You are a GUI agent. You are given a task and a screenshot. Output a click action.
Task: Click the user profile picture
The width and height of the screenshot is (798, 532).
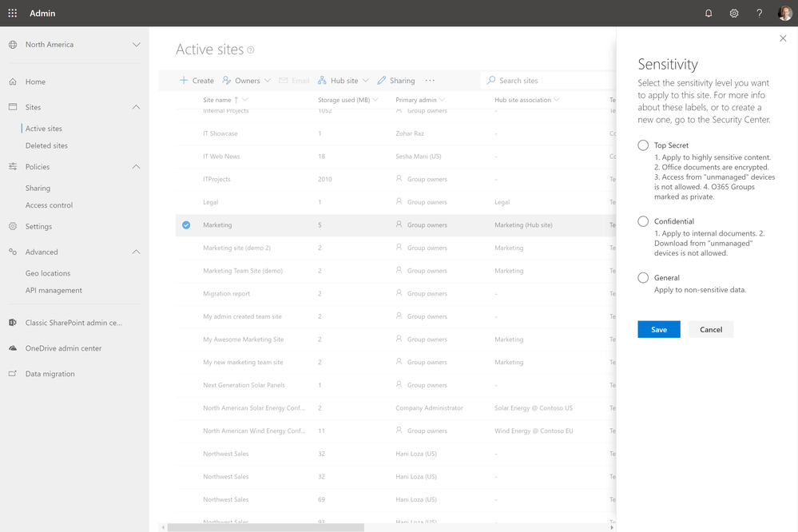click(784, 14)
